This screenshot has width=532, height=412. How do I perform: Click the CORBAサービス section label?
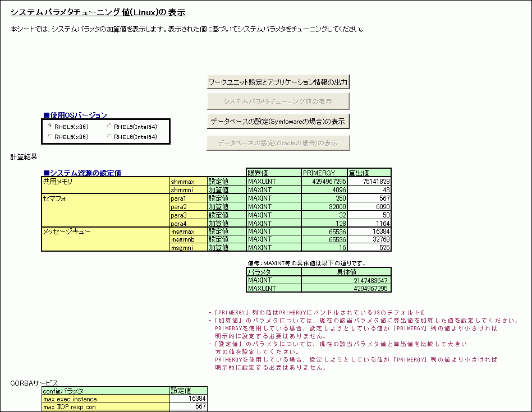[x=34, y=383]
